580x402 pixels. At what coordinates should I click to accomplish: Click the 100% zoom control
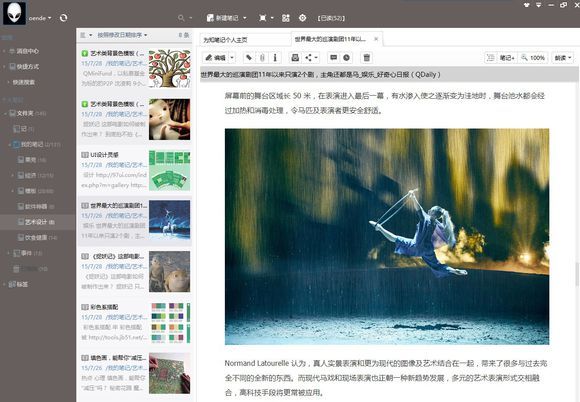tap(533, 58)
